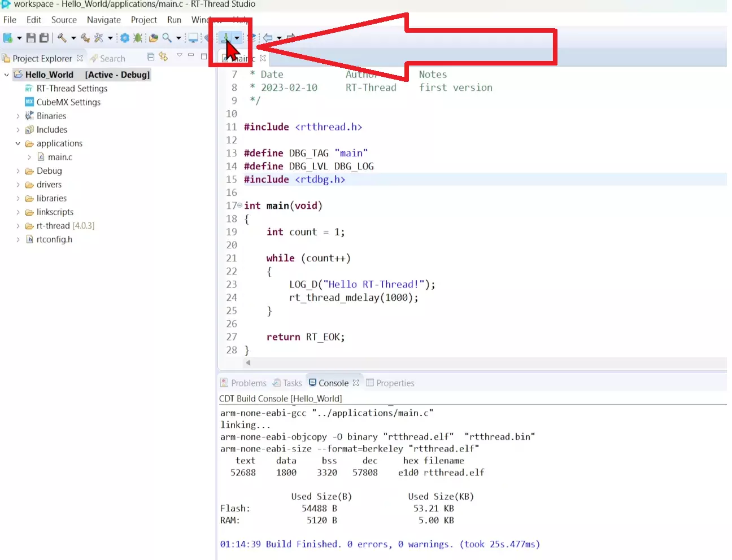Close the Console tab
The height and width of the screenshot is (560, 732).
pos(356,383)
